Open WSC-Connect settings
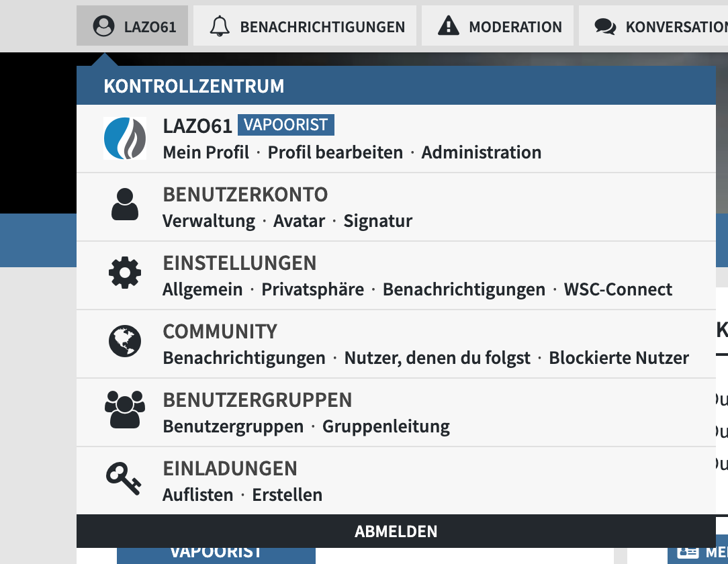Screen dimensions: 728x564 [618, 289]
